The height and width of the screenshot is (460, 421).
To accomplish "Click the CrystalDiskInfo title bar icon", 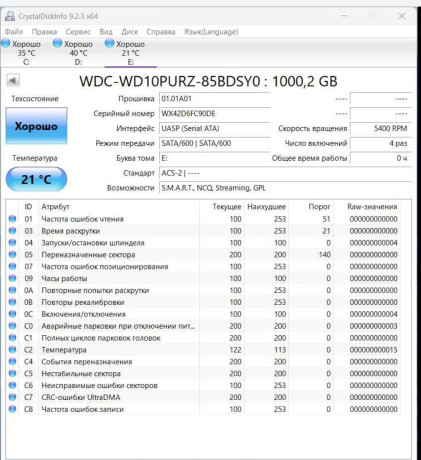I will 10,16.
